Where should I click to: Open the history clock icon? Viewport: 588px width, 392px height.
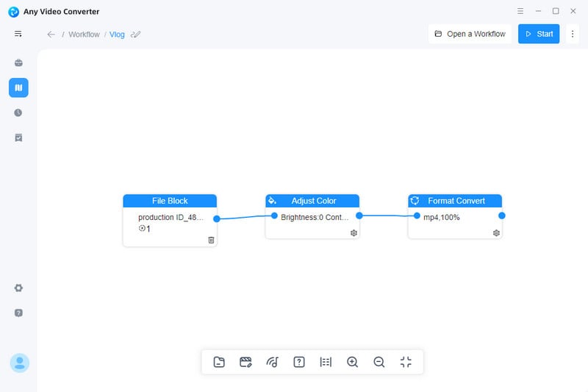coord(18,113)
